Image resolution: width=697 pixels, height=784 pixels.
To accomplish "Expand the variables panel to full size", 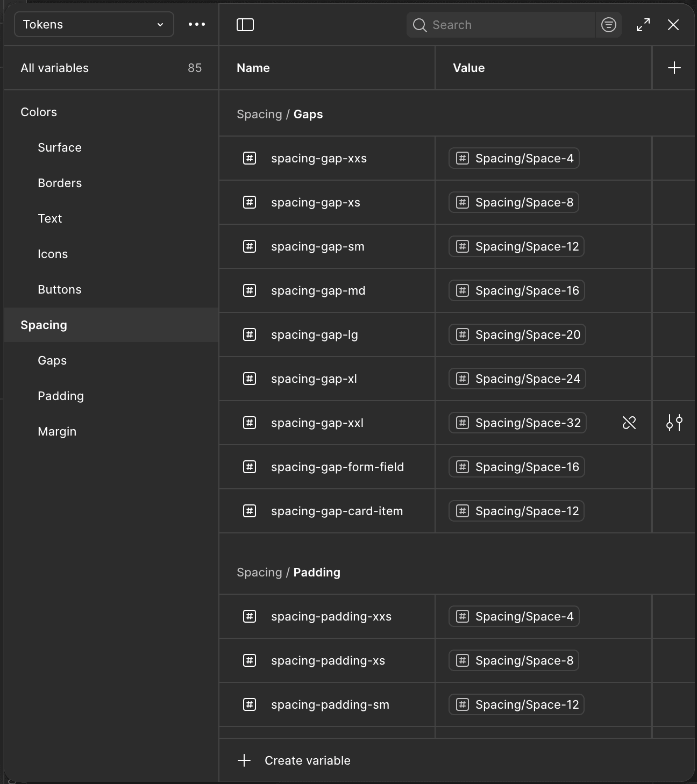I will 643,25.
